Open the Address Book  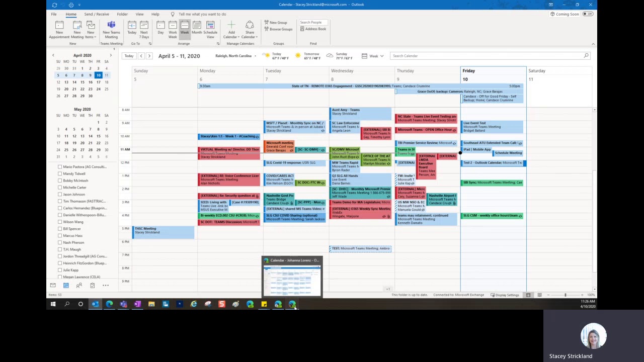coord(313,29)
